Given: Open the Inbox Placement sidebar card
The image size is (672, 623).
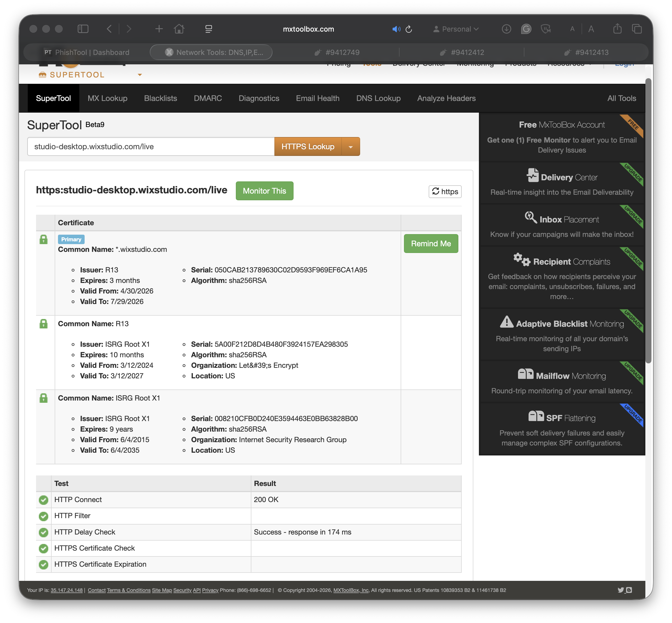Looking at the screenshot, I should [561, 225].
